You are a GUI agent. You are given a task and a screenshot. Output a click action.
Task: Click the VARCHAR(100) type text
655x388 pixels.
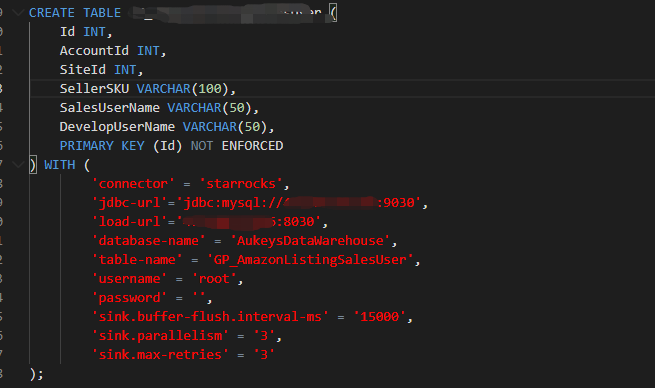click(x=183, y=89)
